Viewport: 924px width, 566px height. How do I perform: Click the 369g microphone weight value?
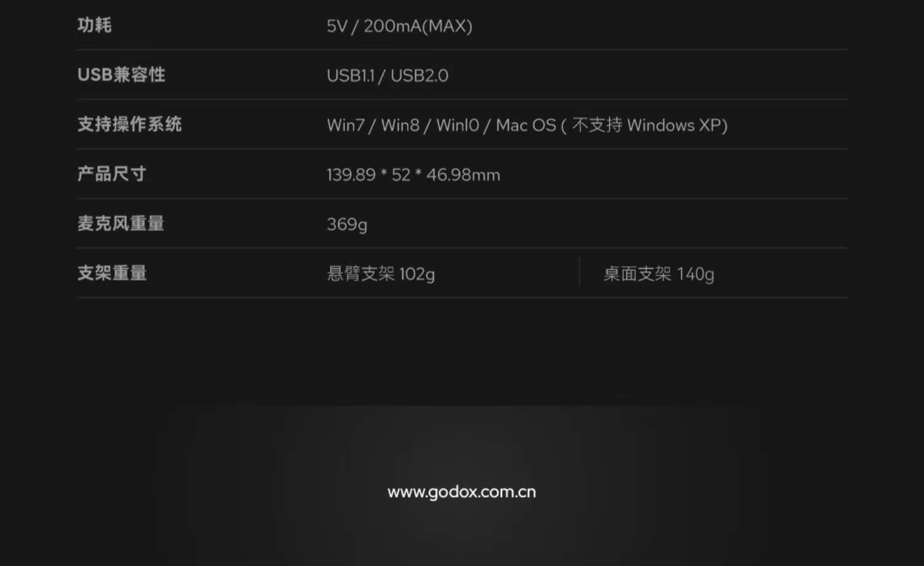pos(347,224)
